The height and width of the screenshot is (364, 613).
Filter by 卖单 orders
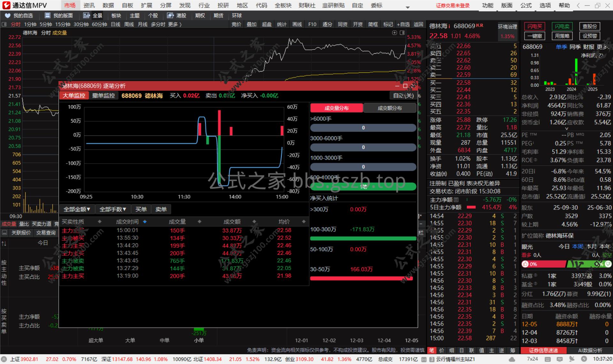click(161, 209)
